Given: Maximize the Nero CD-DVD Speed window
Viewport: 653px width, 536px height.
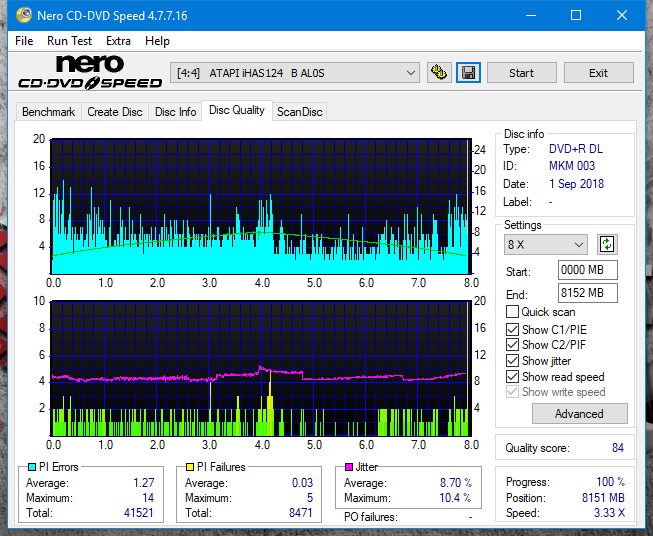Looking at the screenshot, I should pyautogui.click(x=576, y=15).
